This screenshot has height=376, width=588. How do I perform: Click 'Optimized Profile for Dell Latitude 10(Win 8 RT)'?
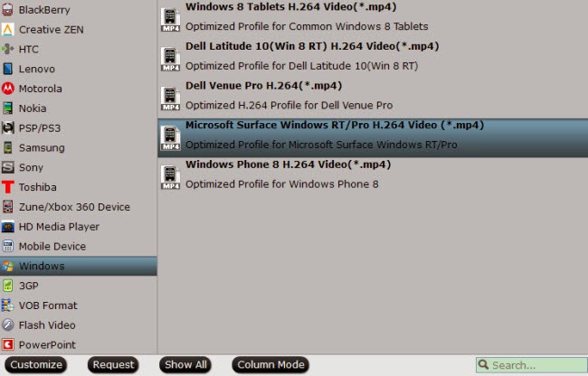pos(302,66)
